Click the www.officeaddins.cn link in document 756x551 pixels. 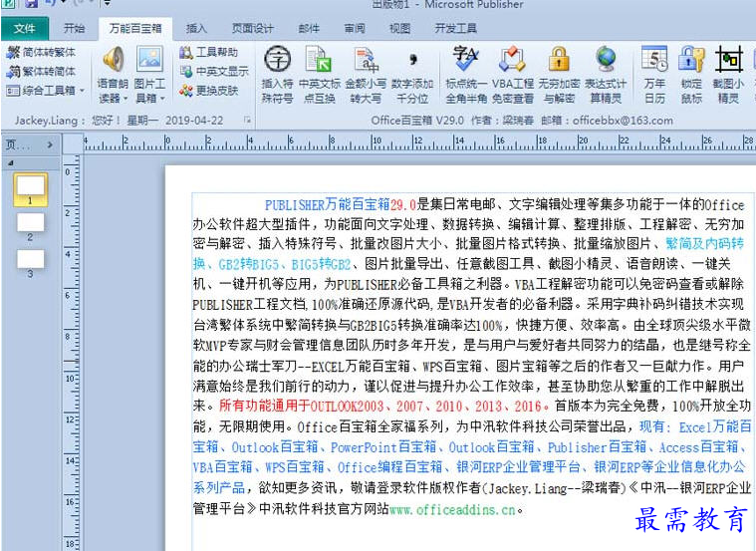click(x=452, y=509)
